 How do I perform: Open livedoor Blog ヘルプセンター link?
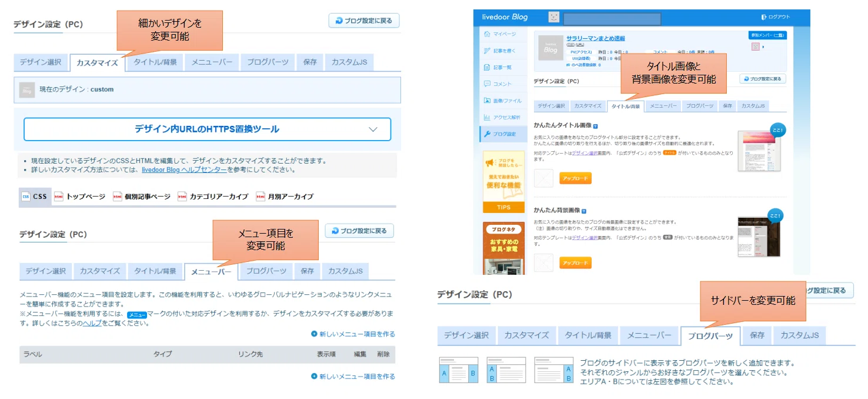184,169
